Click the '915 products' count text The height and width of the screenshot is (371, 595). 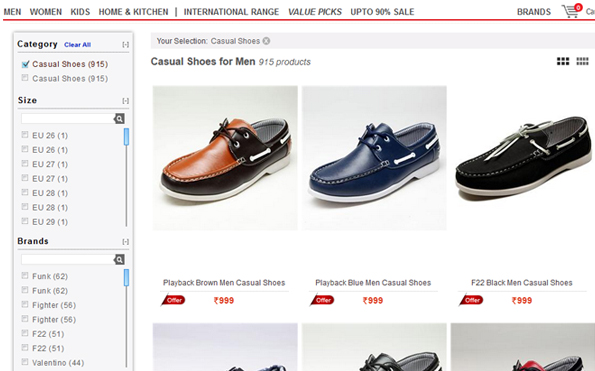(285, 62)
